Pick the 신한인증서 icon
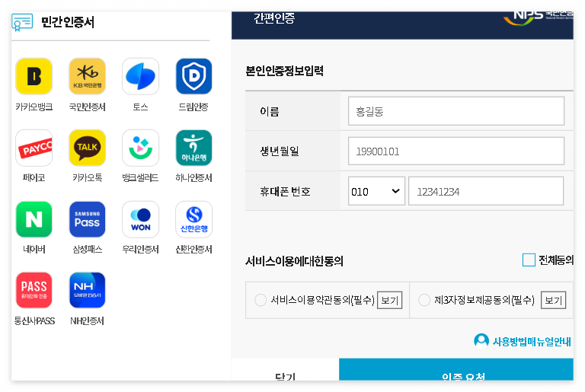The image size is (585, 392). point(194,219)
